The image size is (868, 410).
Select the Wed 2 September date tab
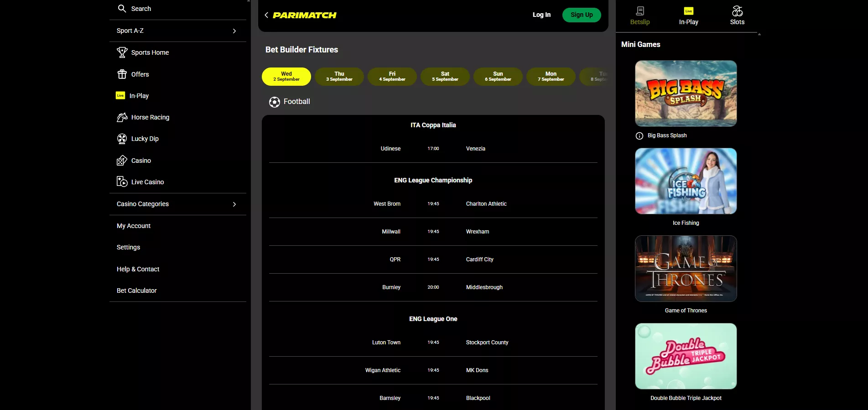pyautogui.click(x=286, y=76)
